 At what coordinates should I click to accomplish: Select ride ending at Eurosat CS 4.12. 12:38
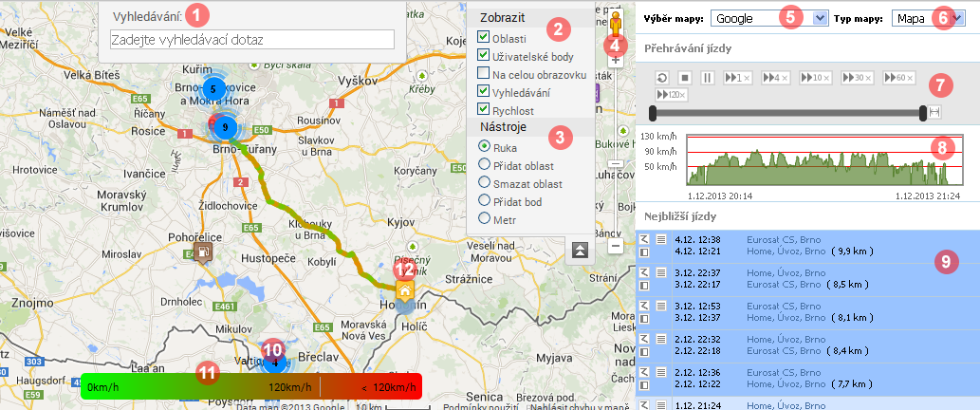[807, 245]
